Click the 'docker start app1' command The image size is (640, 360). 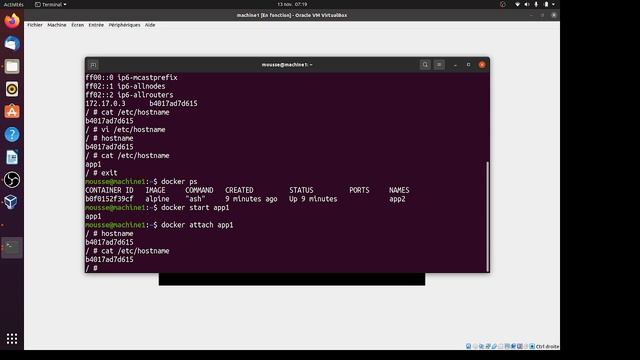coord(195,208)
